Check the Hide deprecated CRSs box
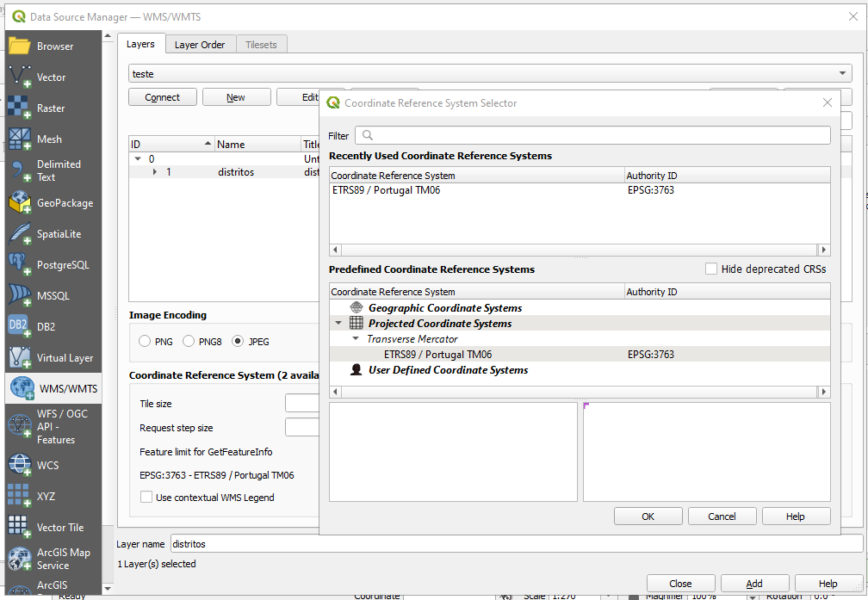 [712, 269]
